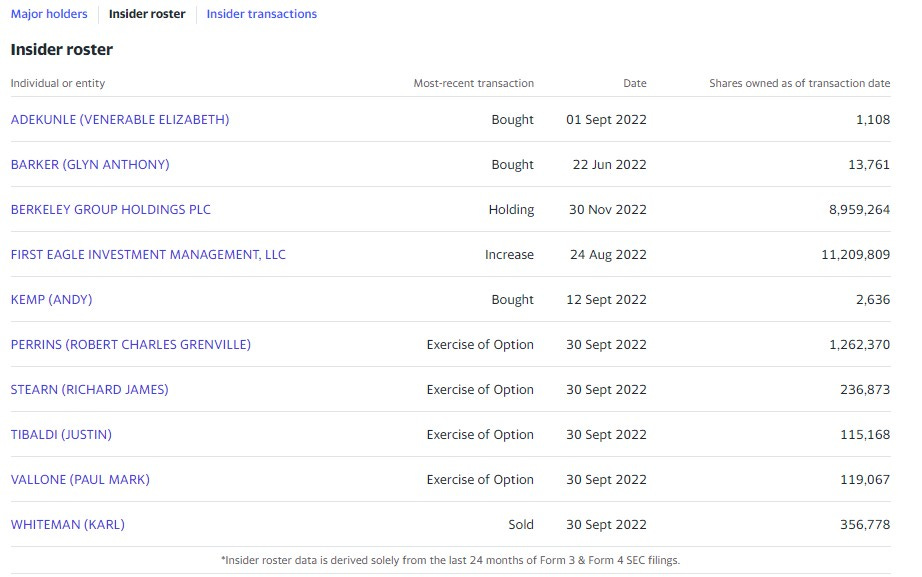
Task: Click the Insider roster section heading
Action: point(62,49)
